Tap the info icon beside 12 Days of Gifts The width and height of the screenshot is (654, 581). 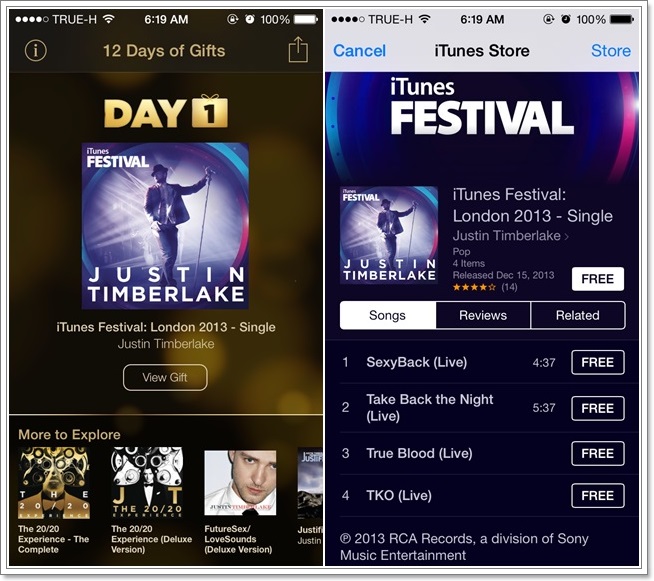(36, 51)
